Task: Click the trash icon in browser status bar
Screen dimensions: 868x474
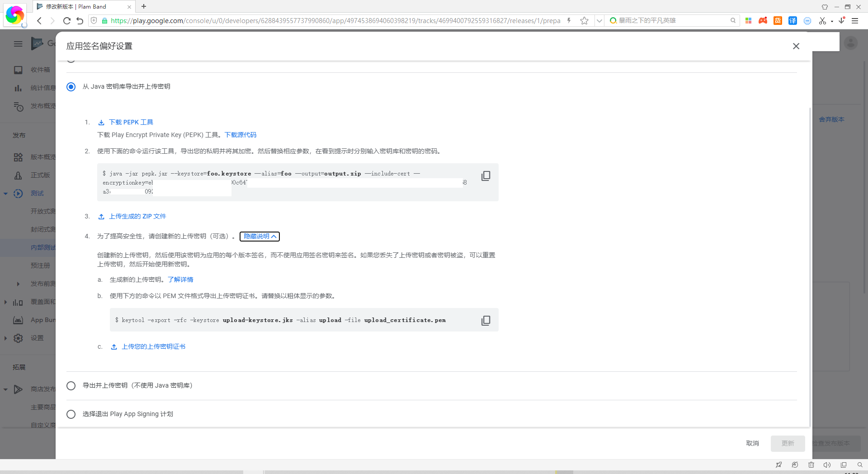Action: [811, 465]
